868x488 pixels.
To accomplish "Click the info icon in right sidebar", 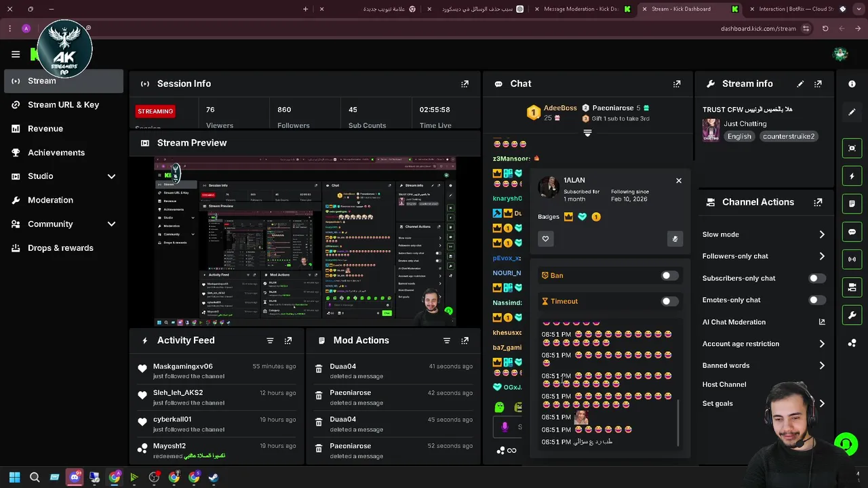I will tap(852, 84).
